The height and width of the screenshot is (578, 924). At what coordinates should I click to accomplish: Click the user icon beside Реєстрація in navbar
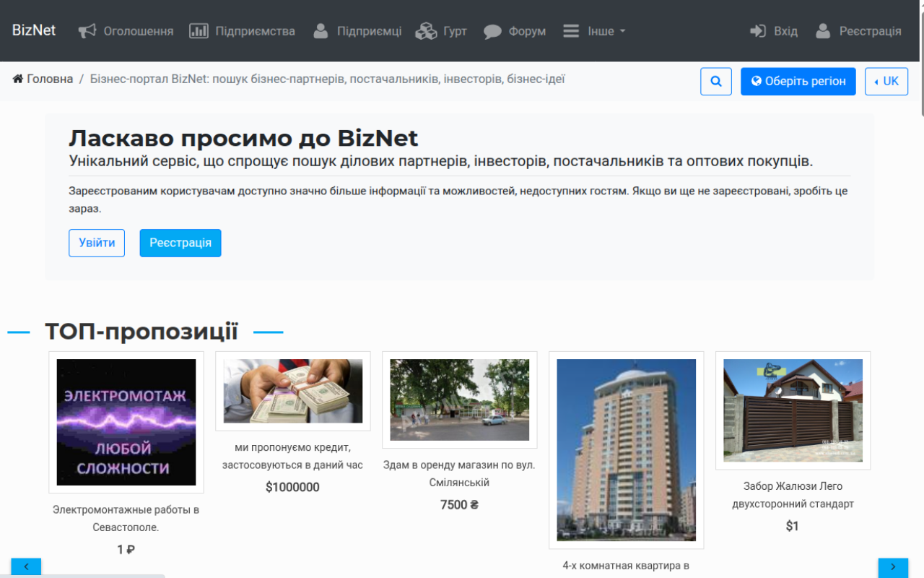823,31
